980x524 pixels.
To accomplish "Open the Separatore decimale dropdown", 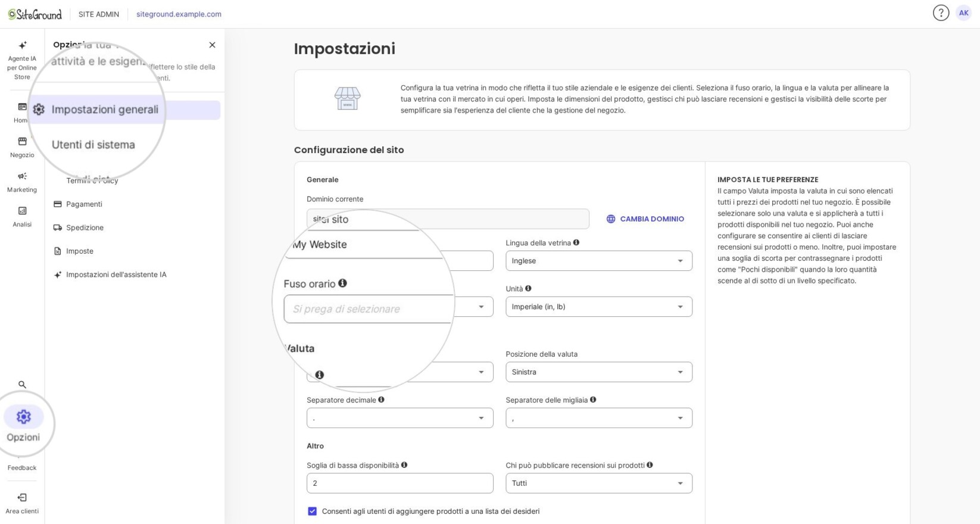I will pos(400,418).
